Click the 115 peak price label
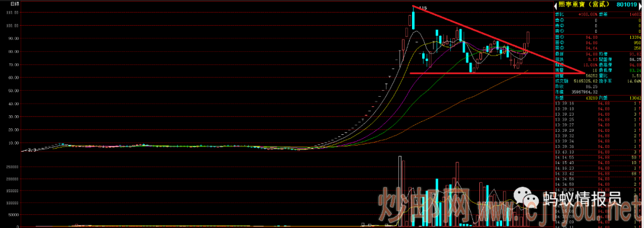Viewport: 644px width, 228px height. click(x=423, y=8)
